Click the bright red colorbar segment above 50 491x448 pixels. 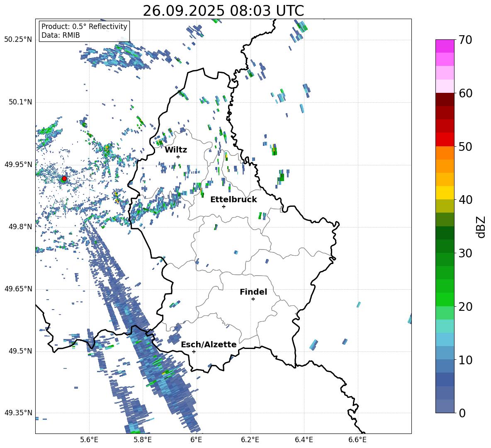pos(445,140)
